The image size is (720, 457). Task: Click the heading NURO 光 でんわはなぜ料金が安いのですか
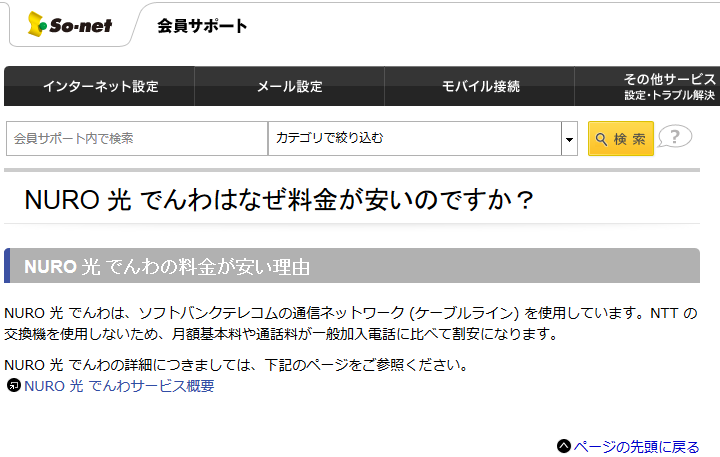pos(280,199)
